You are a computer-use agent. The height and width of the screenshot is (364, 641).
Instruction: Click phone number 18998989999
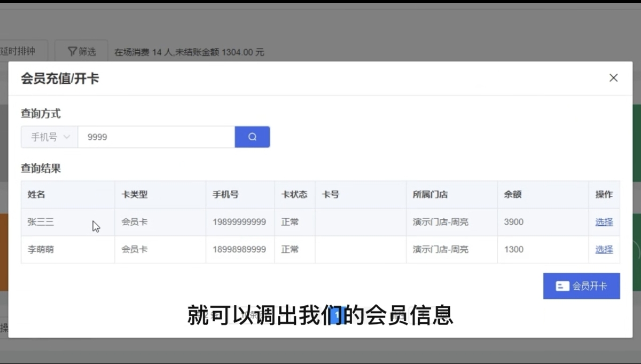(239, 249)
